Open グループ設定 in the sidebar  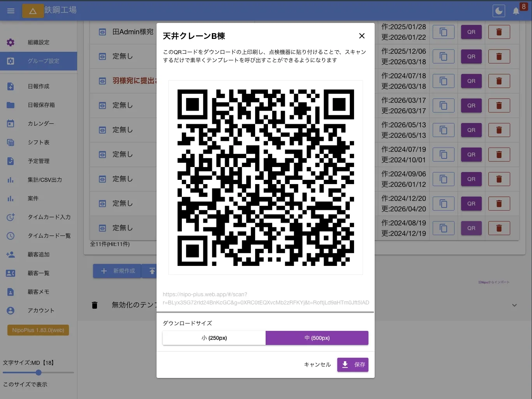point(39,61)
